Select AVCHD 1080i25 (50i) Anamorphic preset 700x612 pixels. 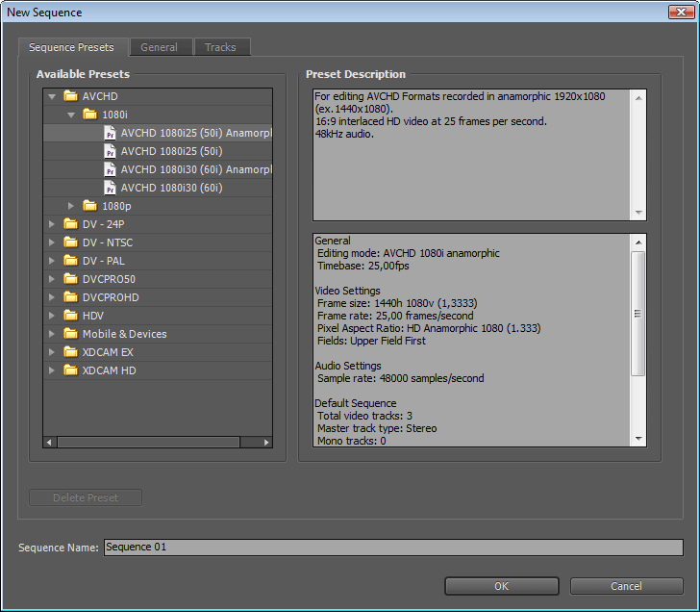158,133
